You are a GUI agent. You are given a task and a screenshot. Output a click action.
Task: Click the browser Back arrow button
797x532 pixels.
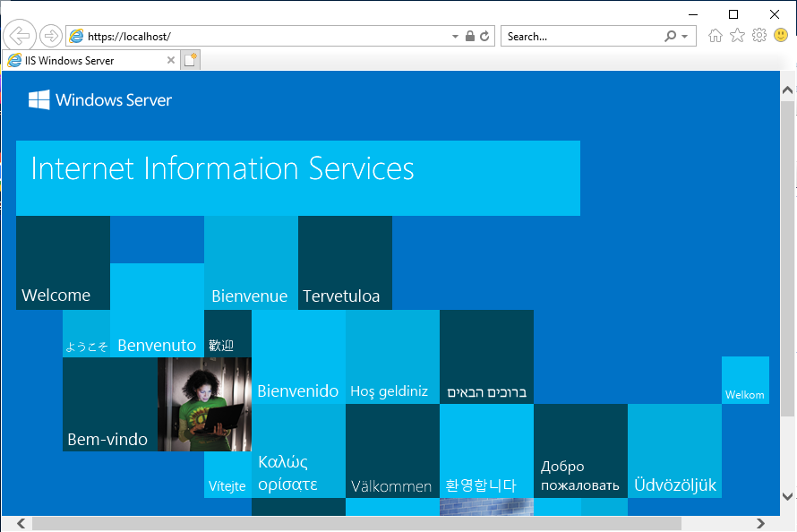pyautogui.click(x=20, y=36)
